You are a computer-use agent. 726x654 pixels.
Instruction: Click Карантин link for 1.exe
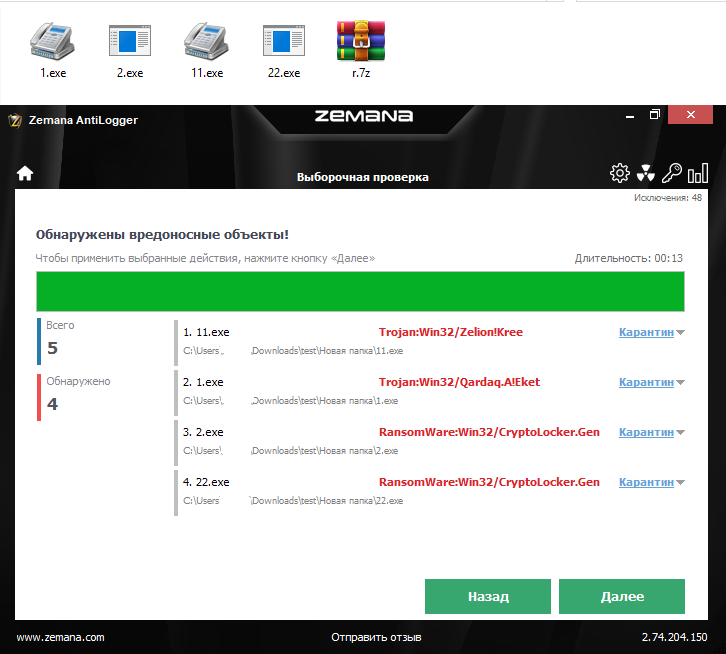point(646,382)
